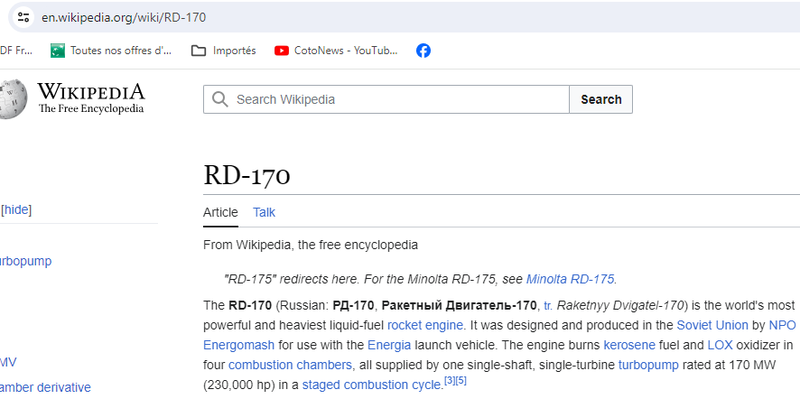
Task: Focus the Search Wikipedia input field
Action: pos(386,99)
